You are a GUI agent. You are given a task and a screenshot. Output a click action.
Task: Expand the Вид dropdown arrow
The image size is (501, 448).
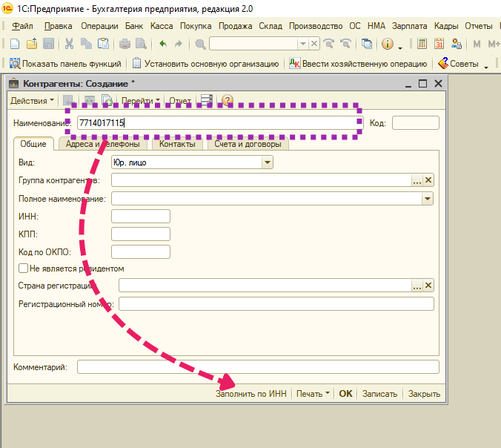click(268, 162)
